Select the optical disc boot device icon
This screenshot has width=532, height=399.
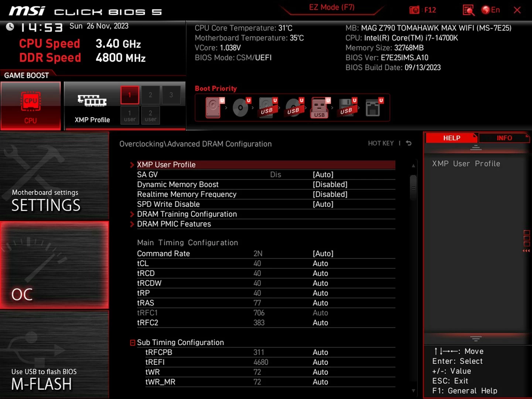pyautogui.click(x=241, y=108)
